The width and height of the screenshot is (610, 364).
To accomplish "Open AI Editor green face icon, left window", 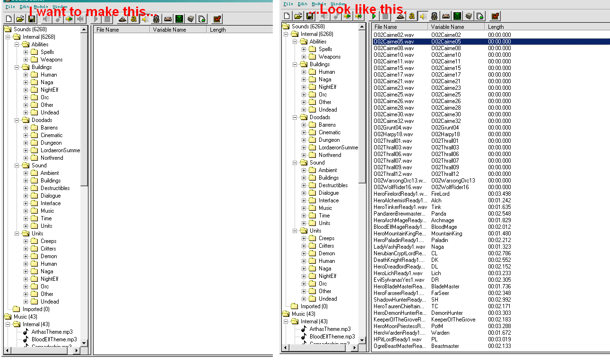I will pyautogui.click(x=179, y=19).
